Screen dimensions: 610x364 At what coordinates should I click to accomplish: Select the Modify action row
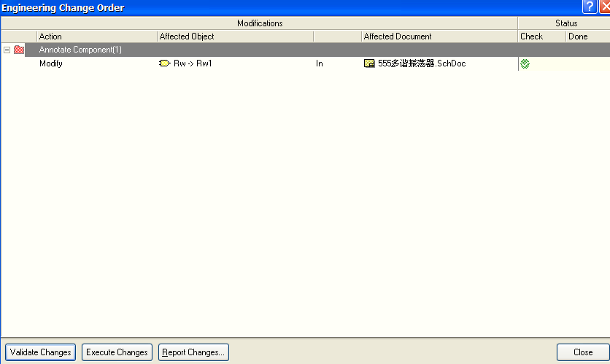[x=51, y=63]
